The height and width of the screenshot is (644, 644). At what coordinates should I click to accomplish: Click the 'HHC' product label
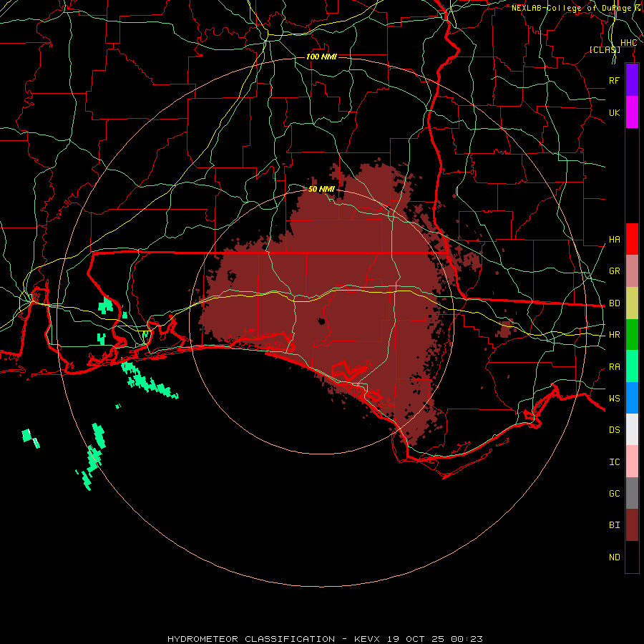coord(628,43)
